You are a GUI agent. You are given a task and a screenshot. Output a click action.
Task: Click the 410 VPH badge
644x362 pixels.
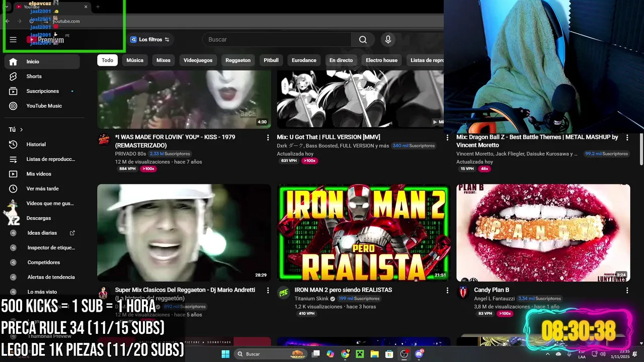point(306,314)
